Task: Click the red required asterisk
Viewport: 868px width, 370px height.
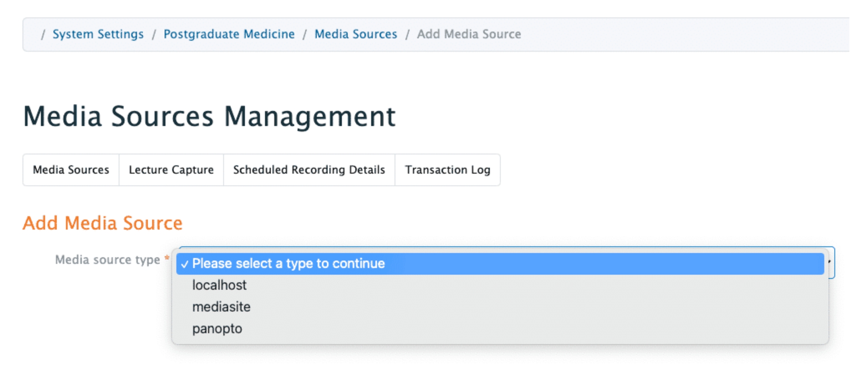Action: tap(167, 258)
